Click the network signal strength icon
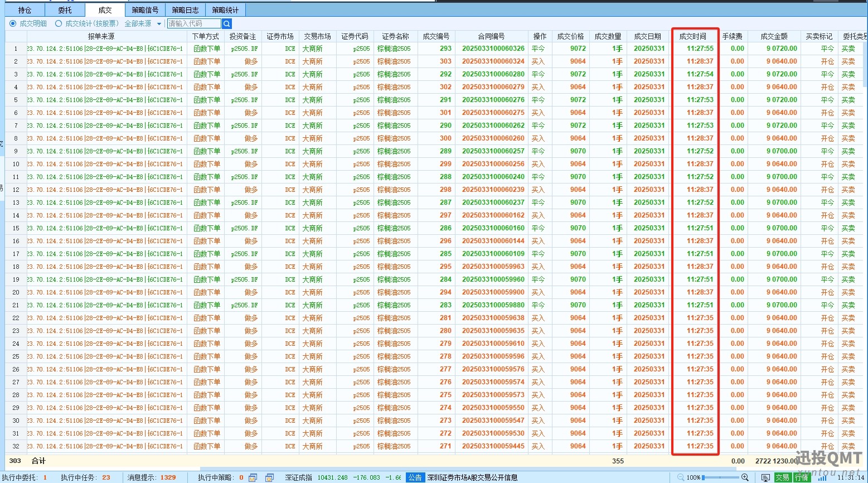 point(822,477)
